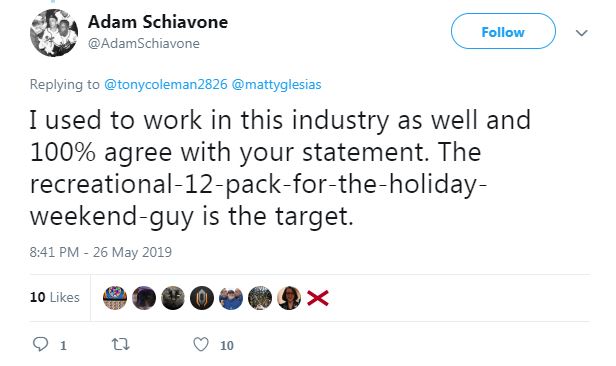616x366 pixels.
Task: Click the Adam Schiavone display name
Action: (158, 22)
